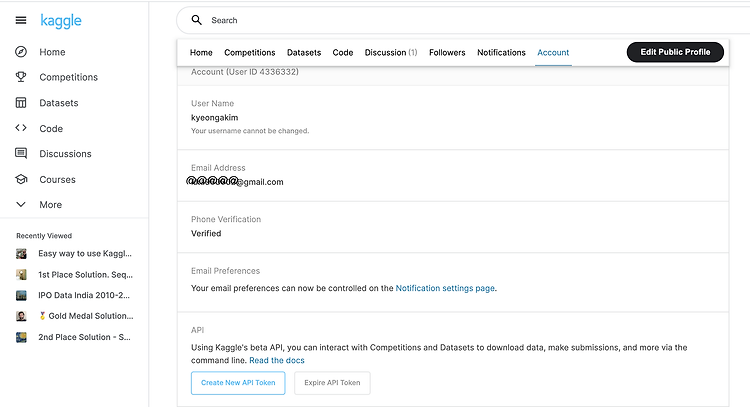Open recently viewed Gold Medal Solution...

coord(86,316)
